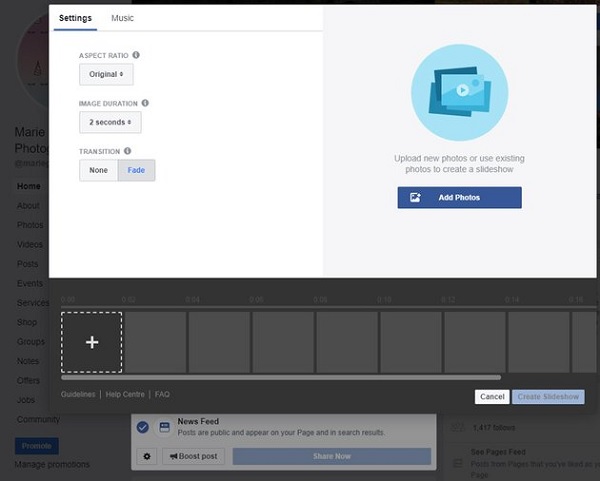This screenshot has height=481, width=600.
Task: Click the News Feed icon behind the dialog
Action: point(165,427)
